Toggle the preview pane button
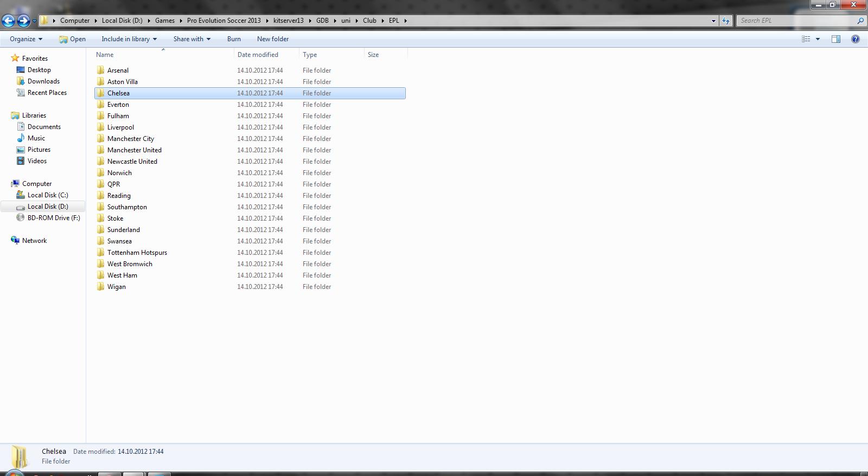 point(836,39)
